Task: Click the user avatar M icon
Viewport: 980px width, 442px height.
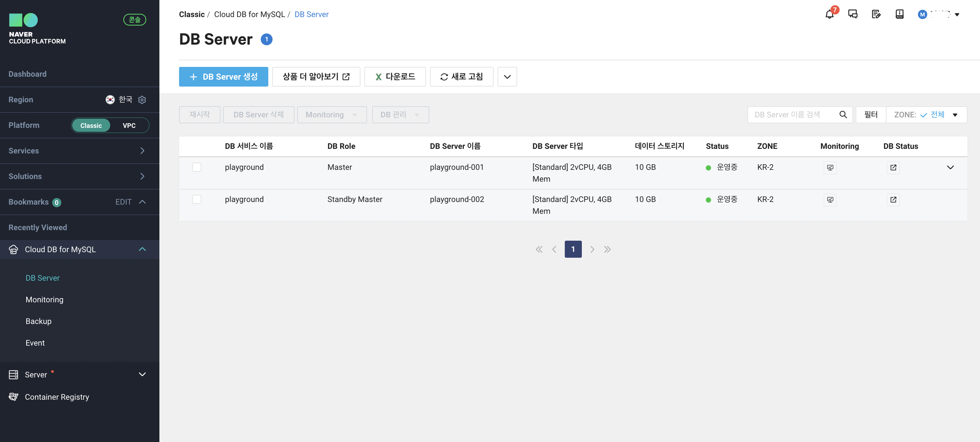Action: click(922, 14)
